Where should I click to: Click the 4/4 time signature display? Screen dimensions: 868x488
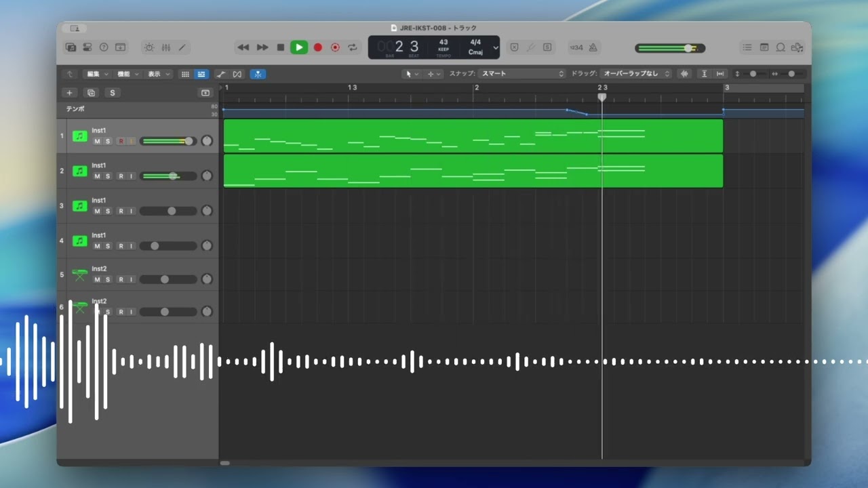[x=475, y=42]
